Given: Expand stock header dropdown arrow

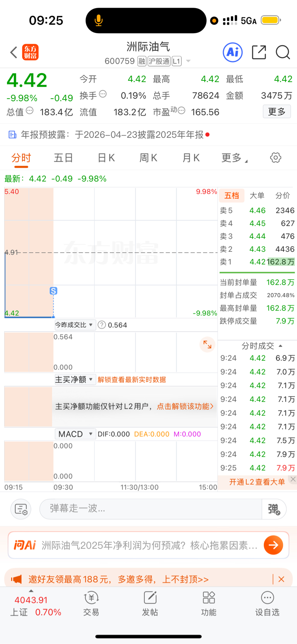Looking at the screenshot, I should 188,61.
